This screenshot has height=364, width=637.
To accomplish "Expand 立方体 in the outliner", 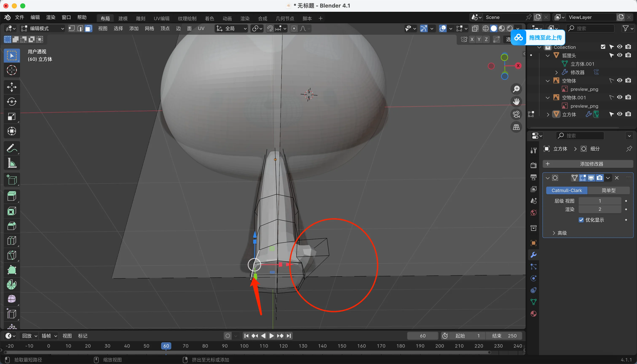I will pos(548,114).
